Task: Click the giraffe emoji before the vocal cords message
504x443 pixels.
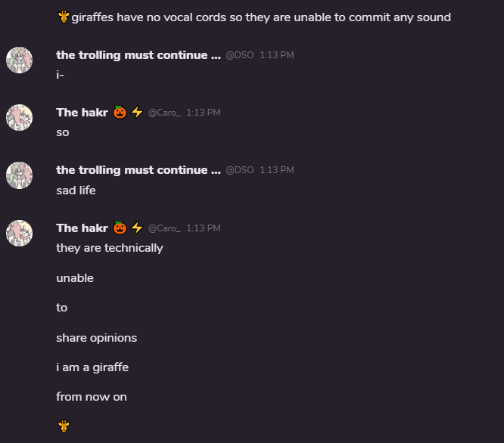Action: click(x=64, y=17)
